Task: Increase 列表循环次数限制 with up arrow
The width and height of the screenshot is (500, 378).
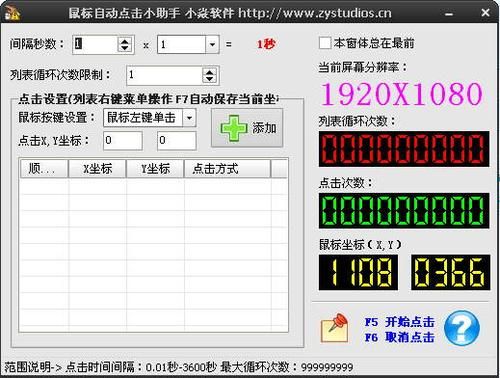Action: point(209,72)
